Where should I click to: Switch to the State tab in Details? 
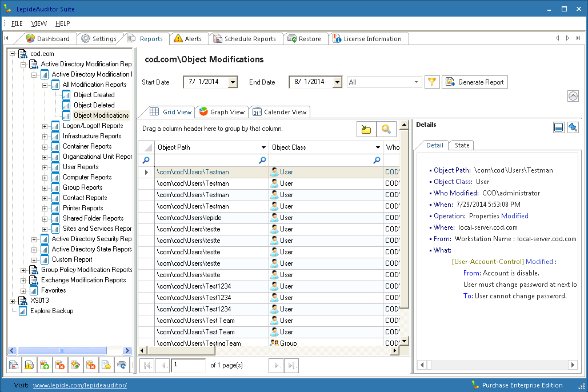pyautogui.click(x=462, y=145)
